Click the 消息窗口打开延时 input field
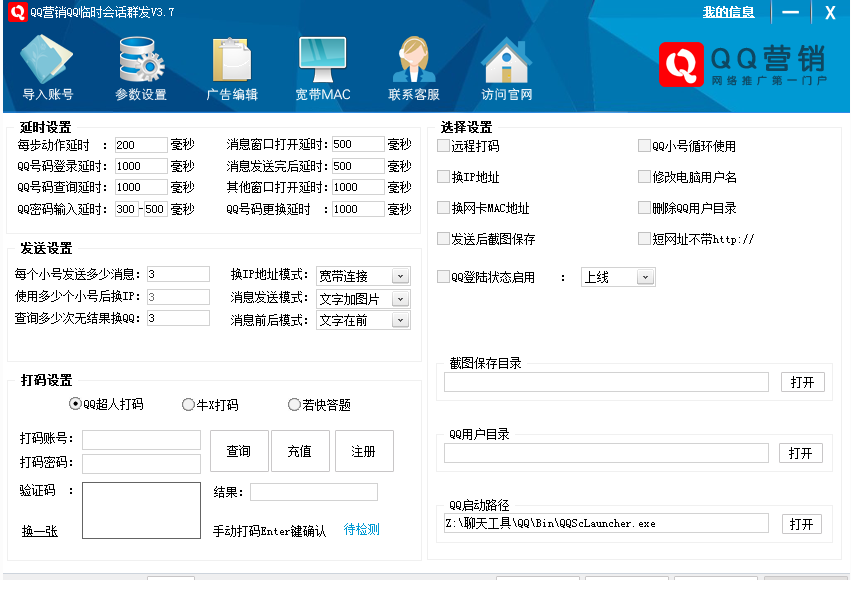 358,144
